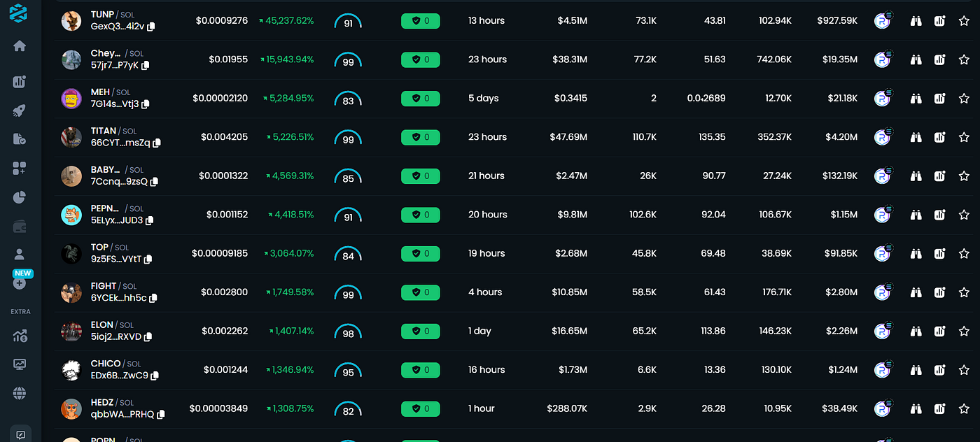The height and width of the screenshot is (442, 980).
Task: Open the DEXTools logo at sidebar top
Action: click(20, 13)
